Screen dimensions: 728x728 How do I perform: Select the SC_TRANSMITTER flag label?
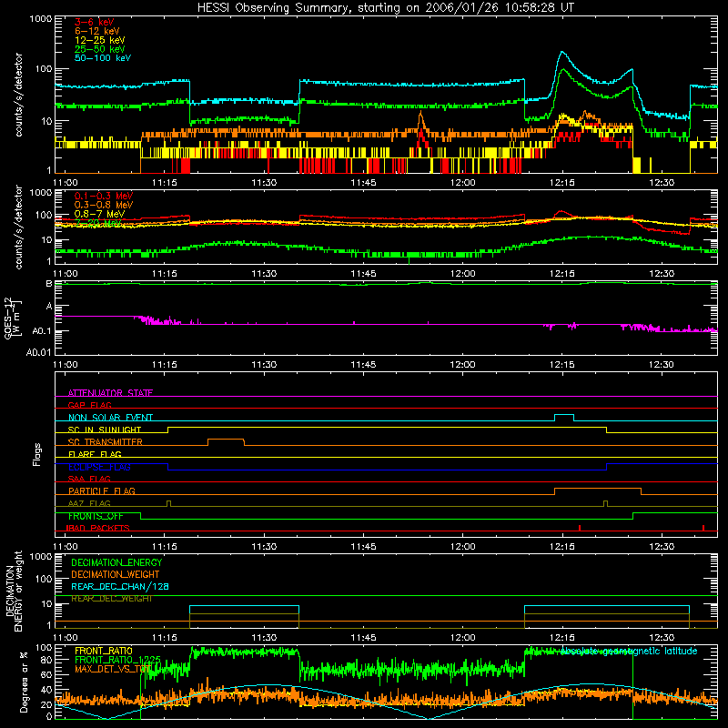(x=105, y=442)
